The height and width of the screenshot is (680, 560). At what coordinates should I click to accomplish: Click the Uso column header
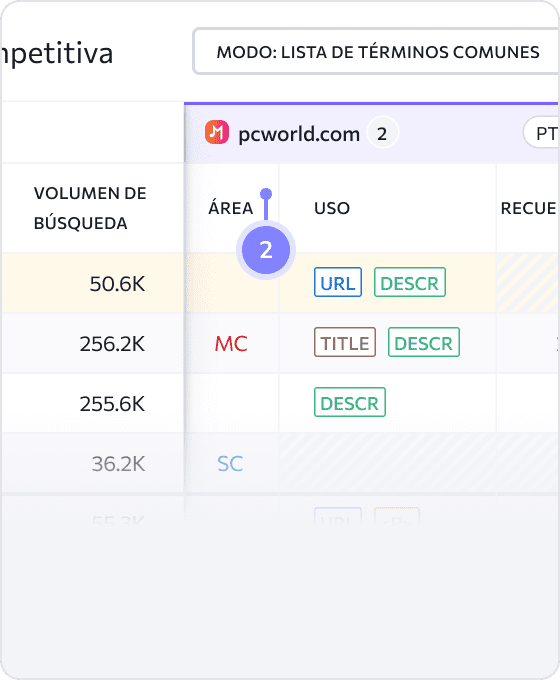332,208
